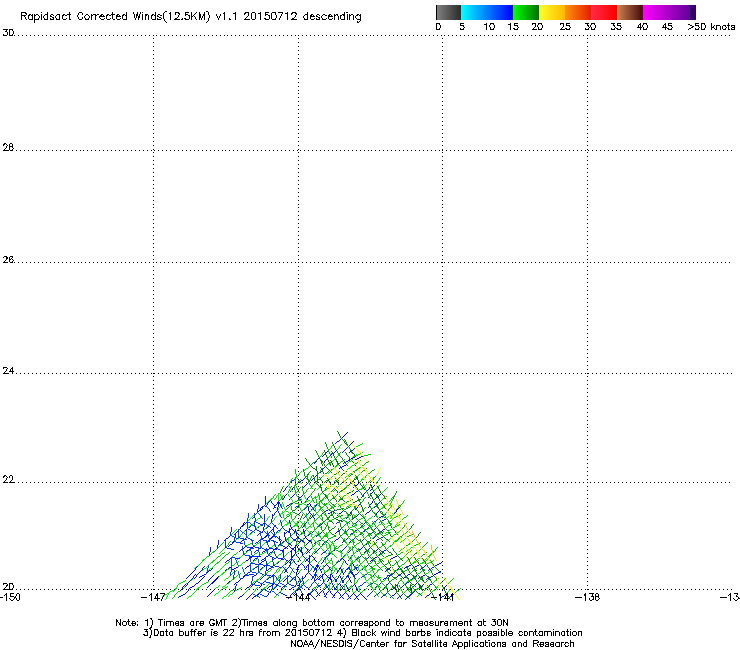Click the '40' legend label
740x650 pixels.
(x=642, y=27)
